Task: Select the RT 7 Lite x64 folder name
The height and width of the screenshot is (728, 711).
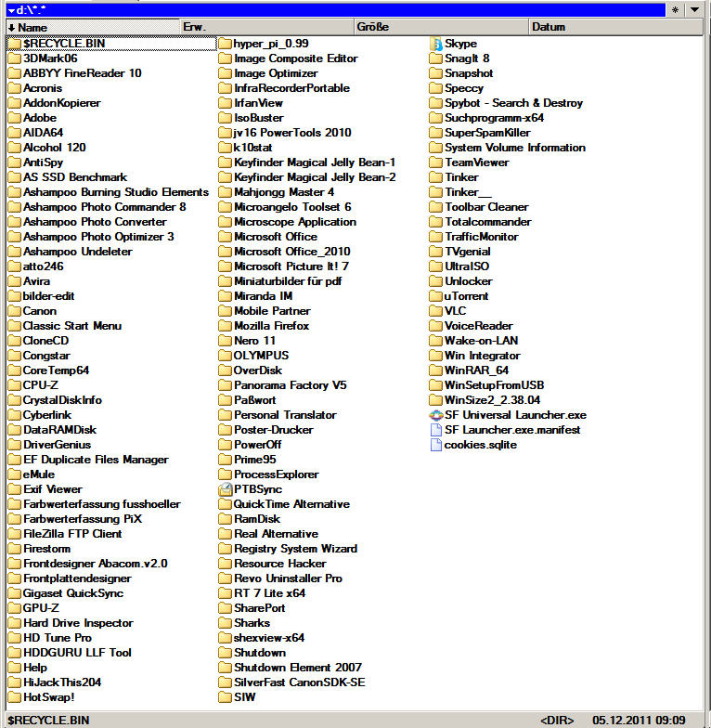Action: click(269, 593)
